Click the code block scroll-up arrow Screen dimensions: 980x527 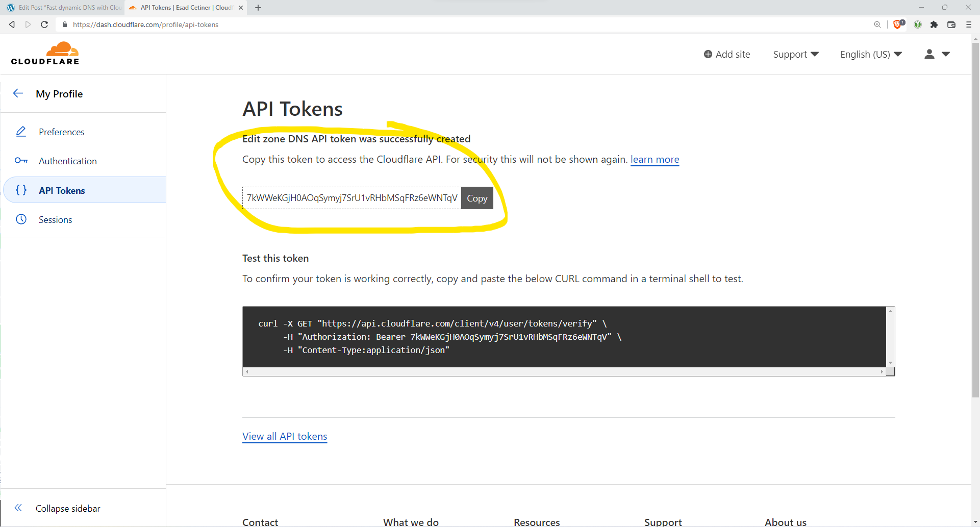(890, 311)
